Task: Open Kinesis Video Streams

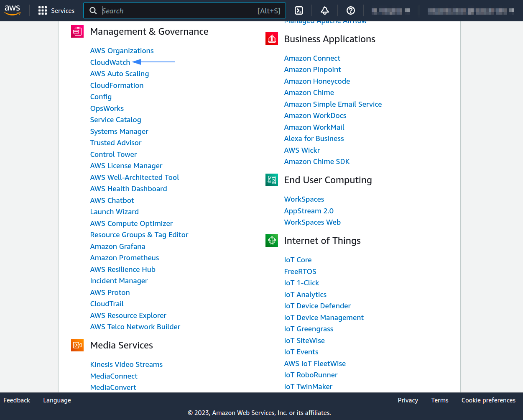Action: pyautogui.click(x=126, y=364)
